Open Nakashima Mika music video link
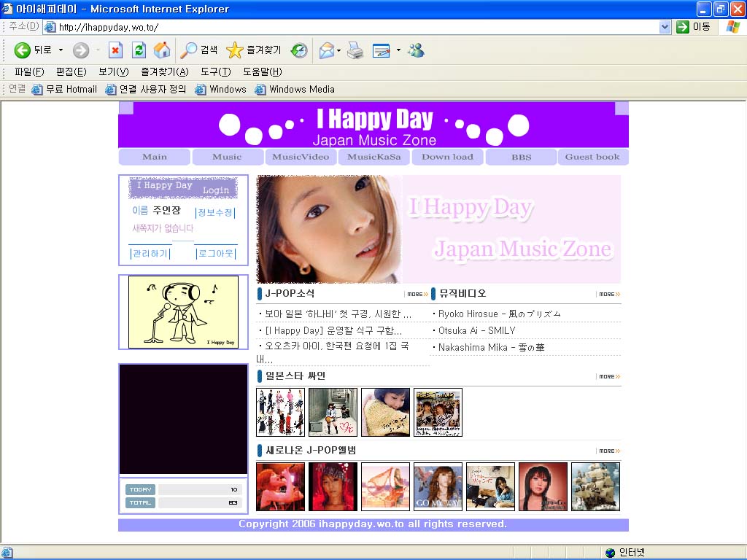The image size is (747, 560). pyautogui.click(x=491, y=348)
